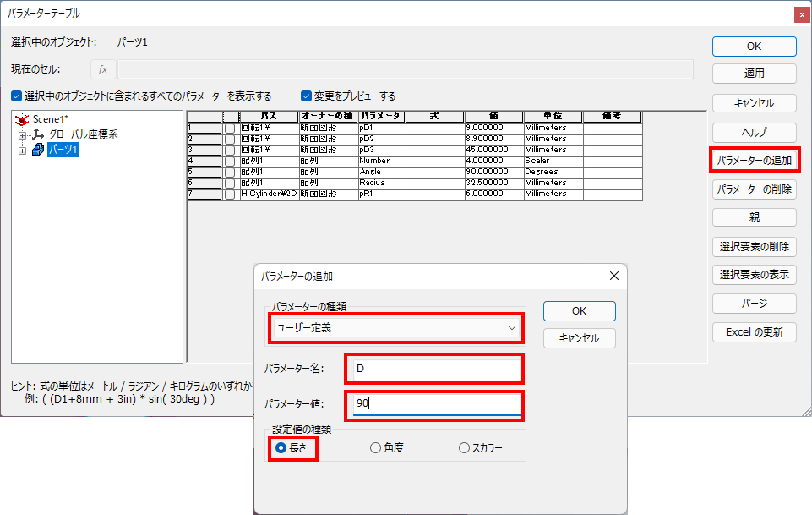The image size is (812, 515).
Task: Disable the 変更をプレビューする checkbox
Action: [304, 96]
